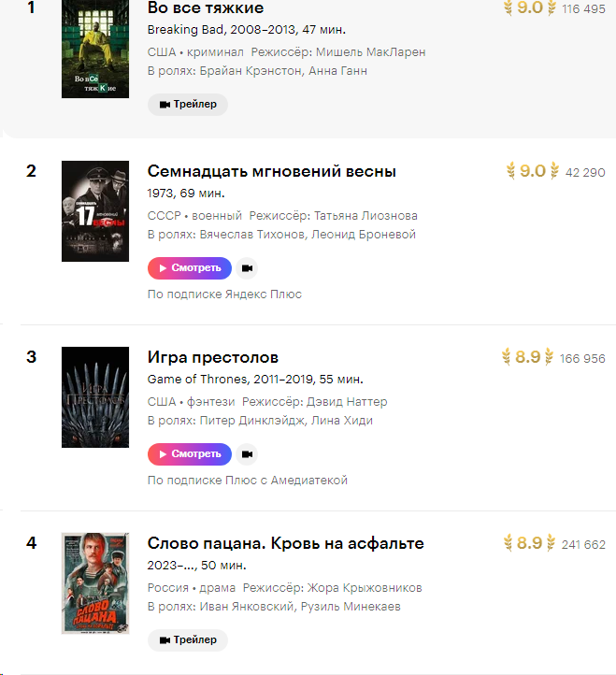This screenshot has height=675, width=616.
Task: Open the title link Семнадцать мгновений весны
Action: coord(272,171)
